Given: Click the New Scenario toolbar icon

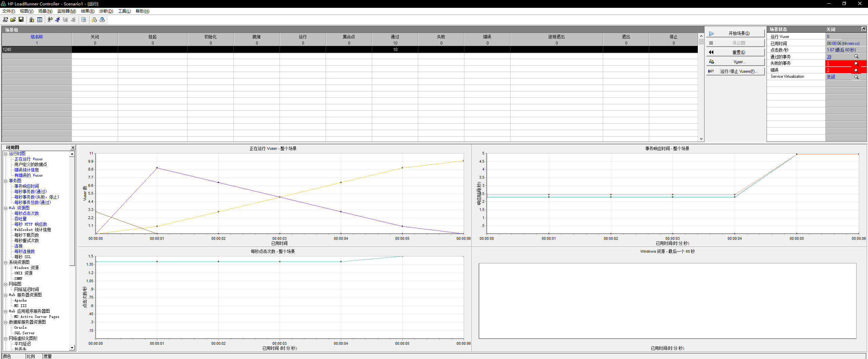Looking at the screenshot, I should 5,20.
